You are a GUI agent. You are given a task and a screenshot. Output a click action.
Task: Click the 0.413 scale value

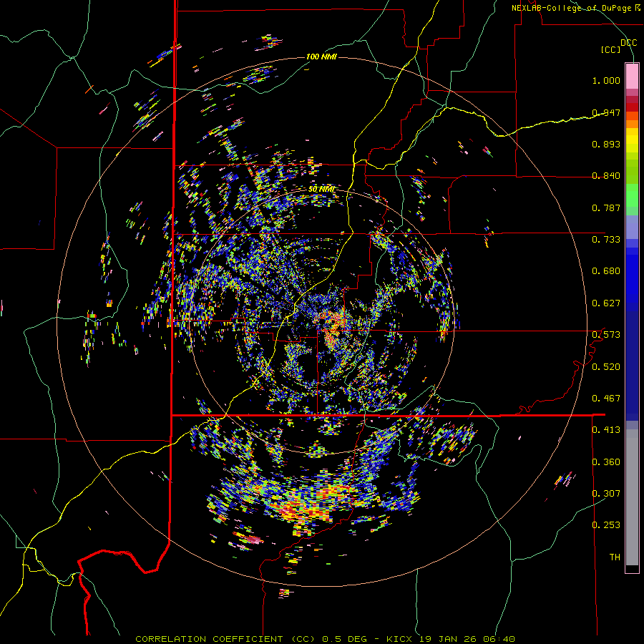(x=606, y=430)
